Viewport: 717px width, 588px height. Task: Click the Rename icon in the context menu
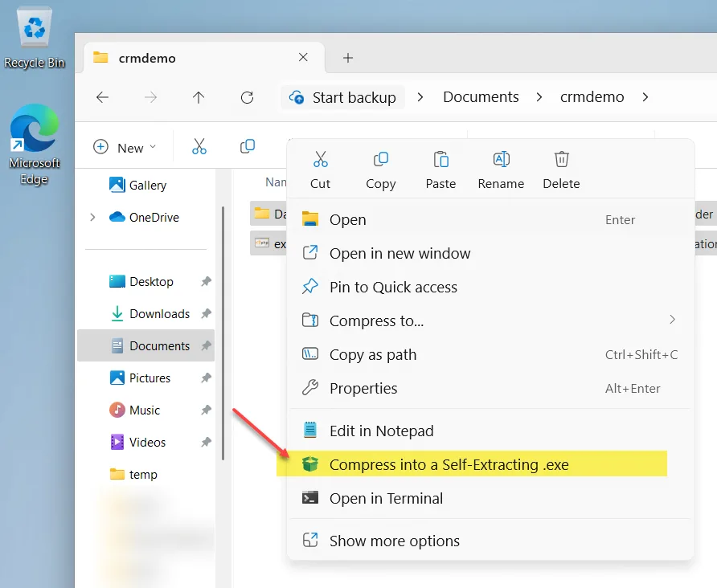point(501,160)
